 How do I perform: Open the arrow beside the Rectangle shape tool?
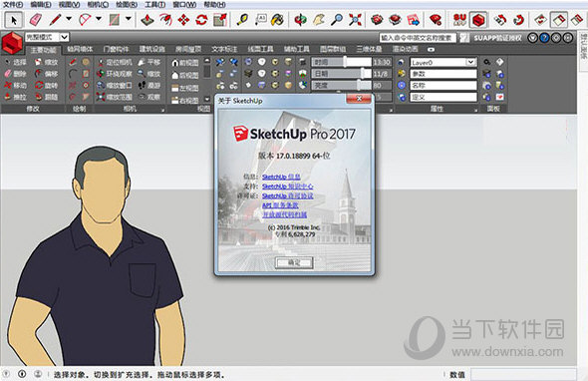pyautogui.click(x=129, y=18)
